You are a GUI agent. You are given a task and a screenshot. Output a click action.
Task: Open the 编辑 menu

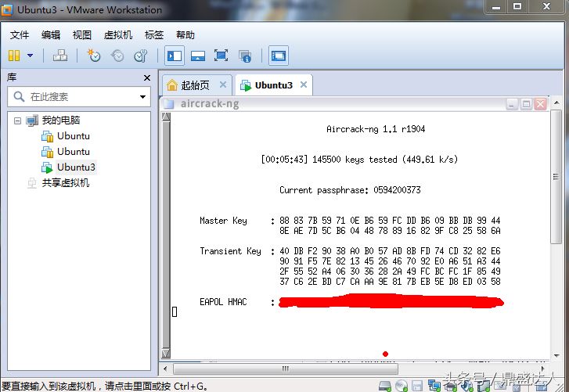click(51, 34)
